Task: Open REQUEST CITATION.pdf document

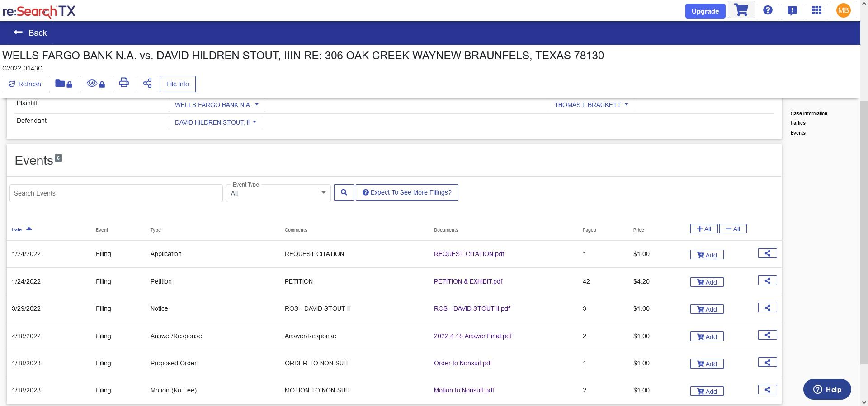Action: [469, 254]
